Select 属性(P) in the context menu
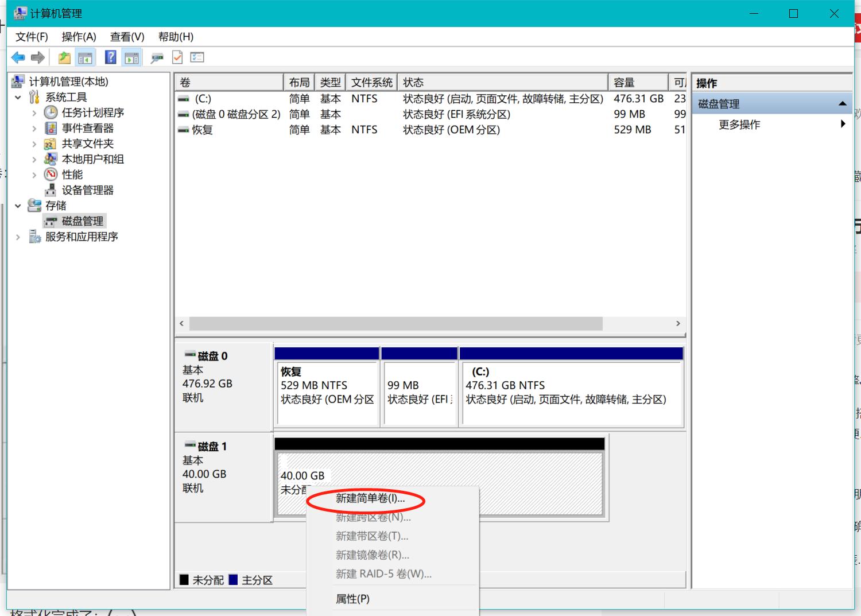Screen dimensions: 861x616 pyautogui.click(x=352, y=599)
